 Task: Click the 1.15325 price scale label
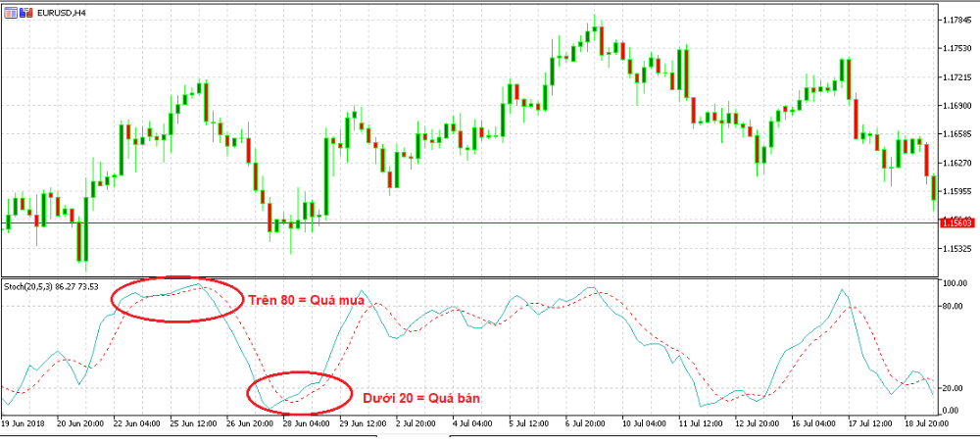point(955,249)
